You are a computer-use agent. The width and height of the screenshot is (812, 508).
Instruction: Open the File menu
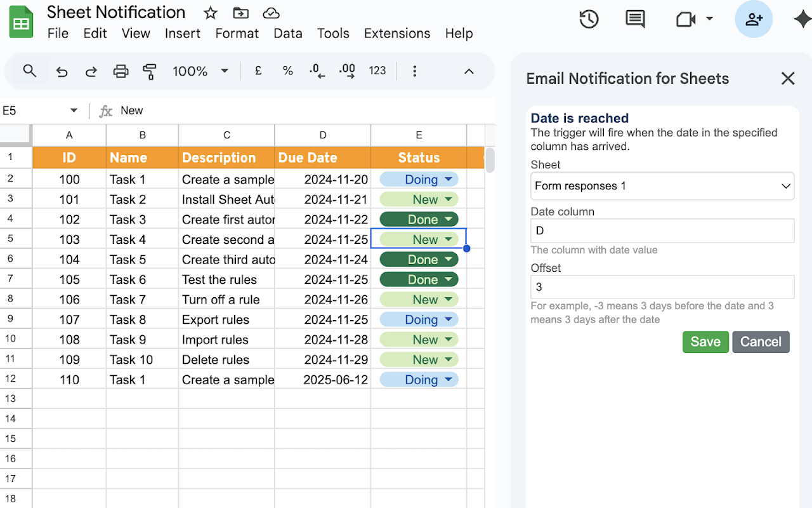click(x=58, y=34)
